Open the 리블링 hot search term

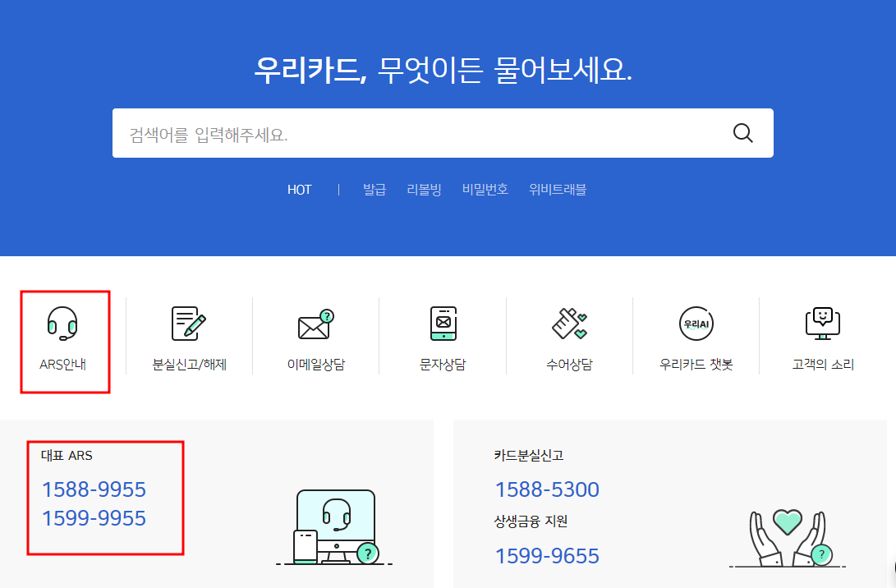(x=424, y=189)
